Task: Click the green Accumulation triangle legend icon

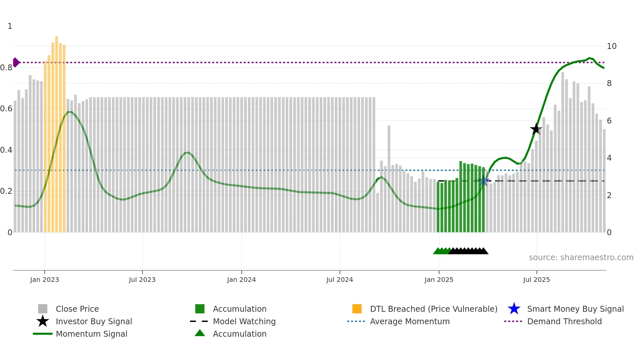Action: [200, 333]
